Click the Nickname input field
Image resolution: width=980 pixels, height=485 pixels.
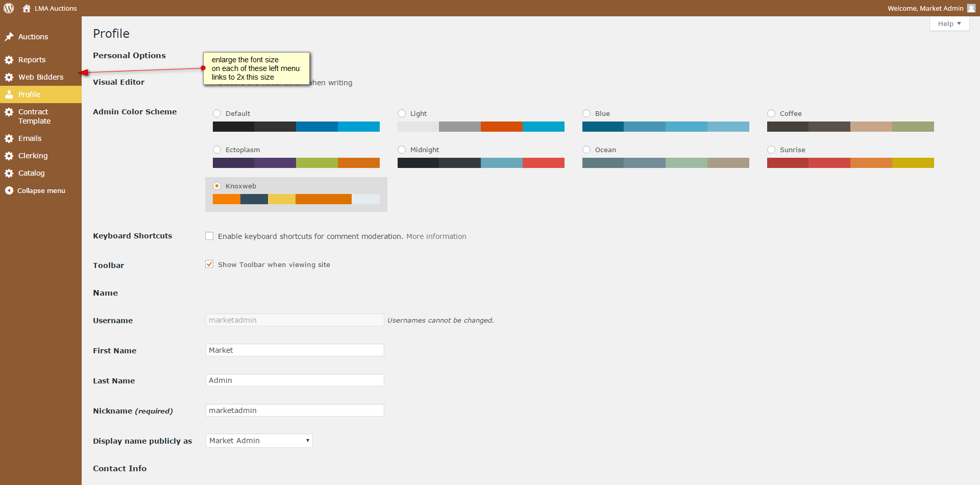tap(295, 410)
